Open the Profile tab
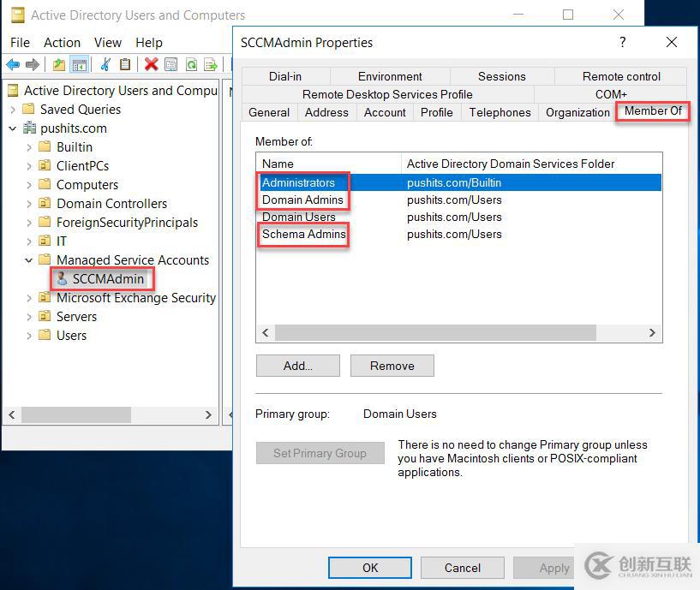The image size is (700, 590). coord(437,112)
